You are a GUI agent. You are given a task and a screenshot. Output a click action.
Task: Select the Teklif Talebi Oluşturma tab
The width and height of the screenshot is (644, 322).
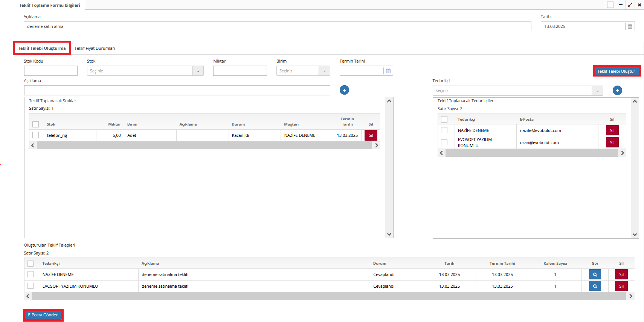pyautogui.click(x=42, y=48)
